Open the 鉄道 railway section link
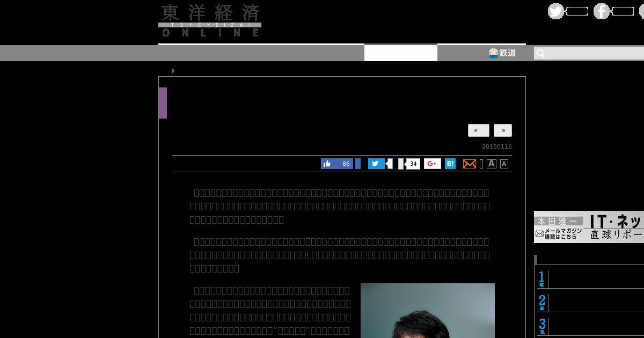This screenshot has height=338, width=644. (x=502, y=53)
